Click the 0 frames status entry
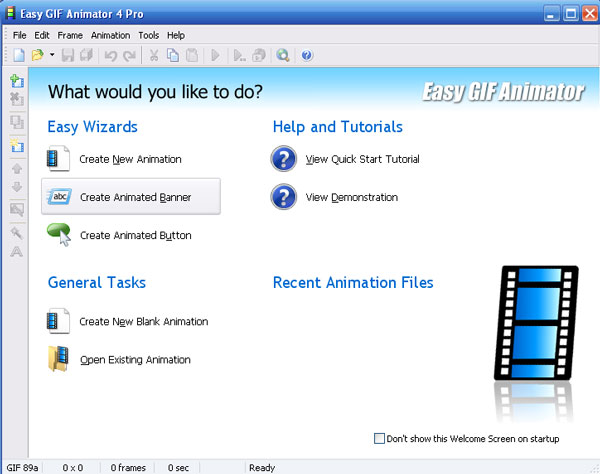The image size is (600, 474). (x=128, y=467)
